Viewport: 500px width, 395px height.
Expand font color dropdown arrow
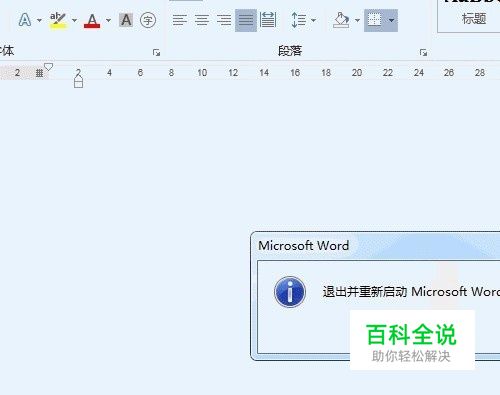pos(108,20)
